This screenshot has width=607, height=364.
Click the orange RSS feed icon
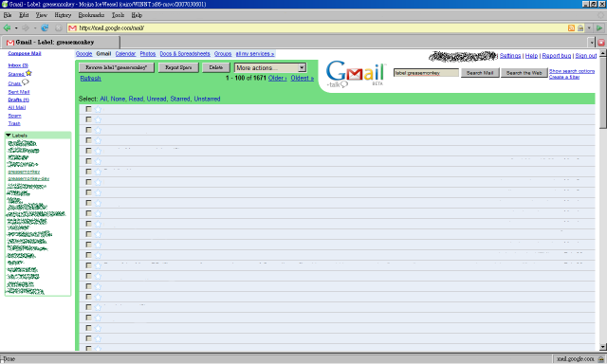click(571, 27)
